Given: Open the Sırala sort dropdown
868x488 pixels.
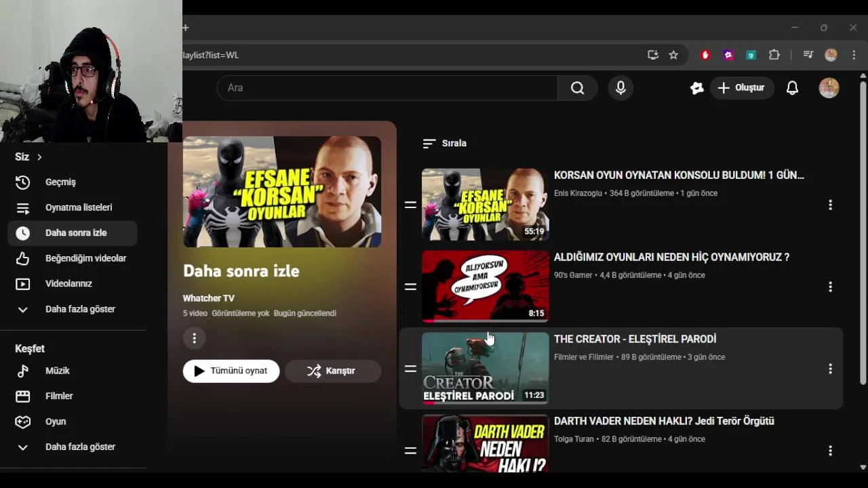Looking at the screenshot, I should pos(445,144).
